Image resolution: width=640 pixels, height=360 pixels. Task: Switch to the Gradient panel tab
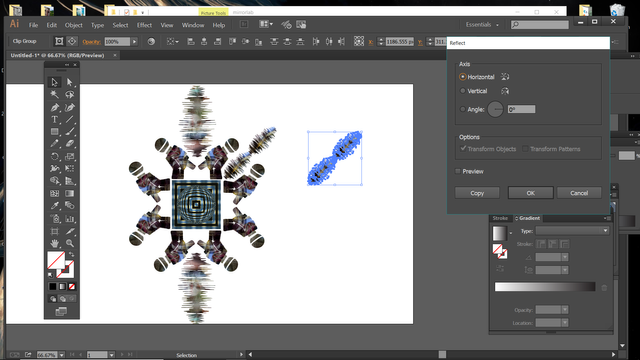click(529, 218)
